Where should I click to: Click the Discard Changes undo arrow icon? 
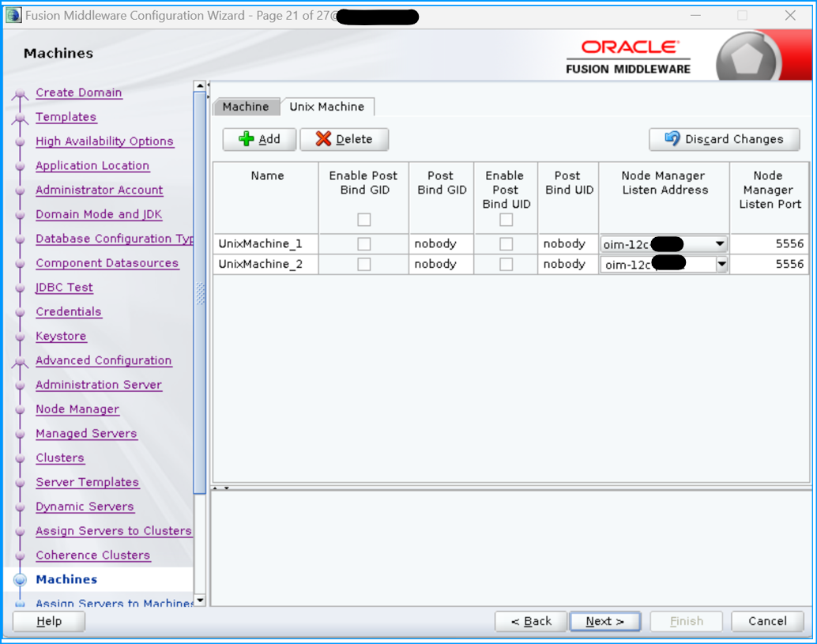click(x=672, y=138)
